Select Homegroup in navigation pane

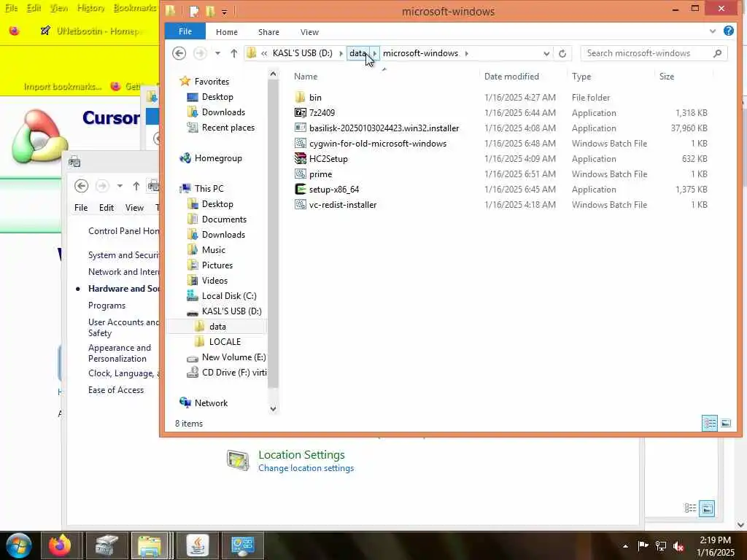218,158
